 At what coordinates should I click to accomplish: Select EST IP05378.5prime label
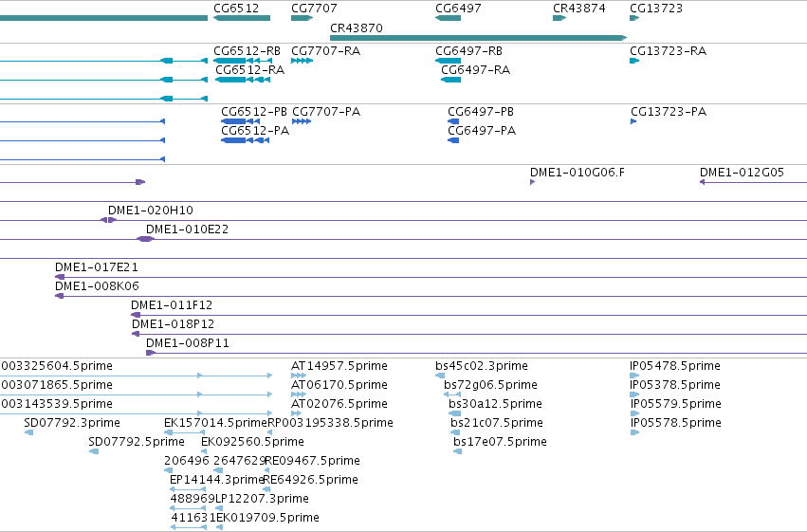[675, 385]
